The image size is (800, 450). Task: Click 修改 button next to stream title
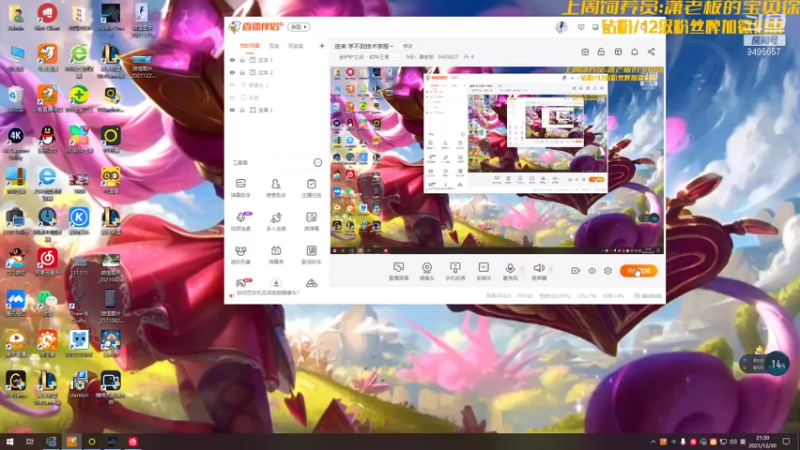(408, 46)
